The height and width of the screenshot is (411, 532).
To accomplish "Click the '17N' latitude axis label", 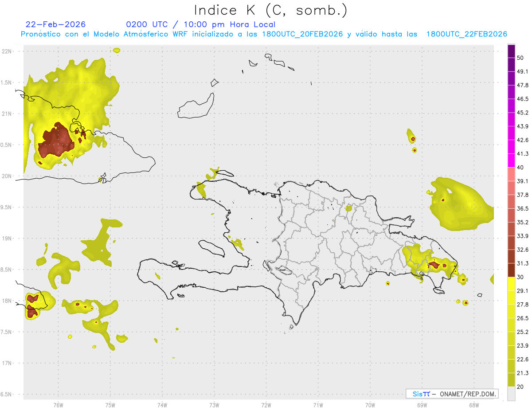I will (7, 363).
